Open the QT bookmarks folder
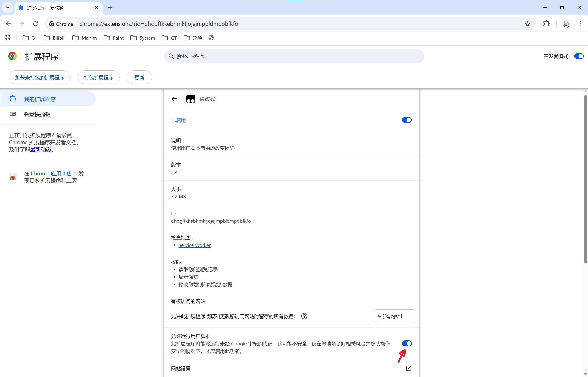Screen dimensions: 588x377 point(169,38)
